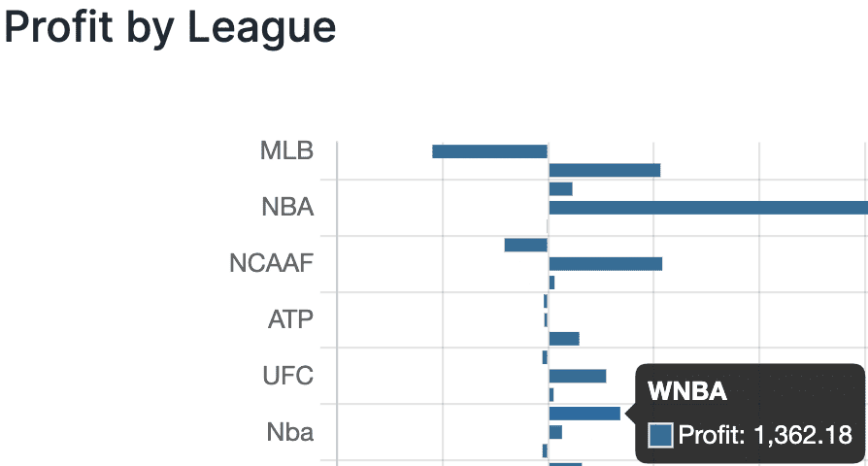This screenshot has height=466, width=868.
Task: Click the negative MLB profit bar
Action: point(489,151)
